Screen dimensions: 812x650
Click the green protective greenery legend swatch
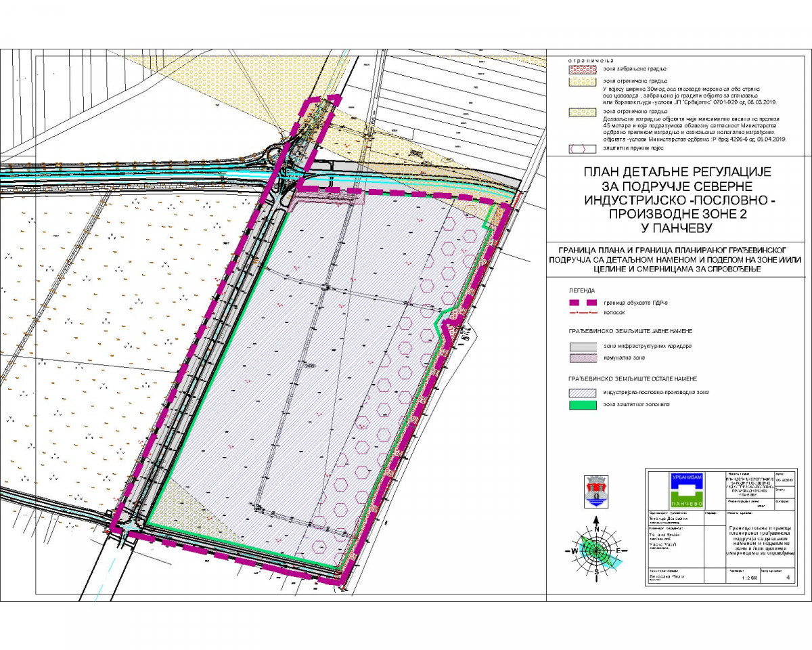(582, 404)
